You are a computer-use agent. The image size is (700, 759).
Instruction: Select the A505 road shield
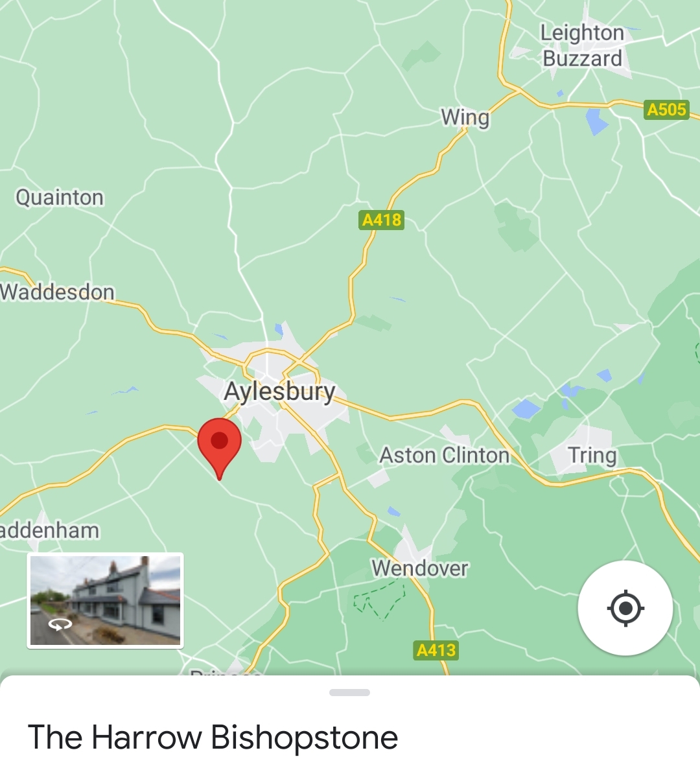(666, 110)
